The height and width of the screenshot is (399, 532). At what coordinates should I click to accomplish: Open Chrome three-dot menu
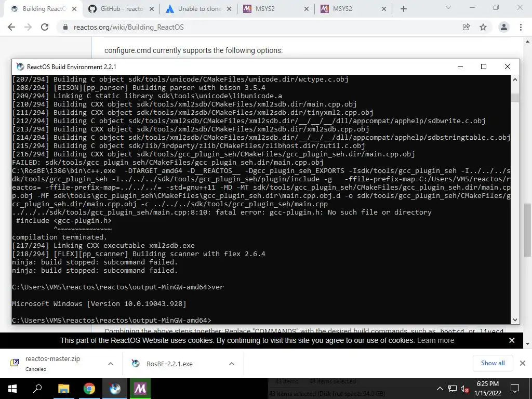[x=521, y=27]
